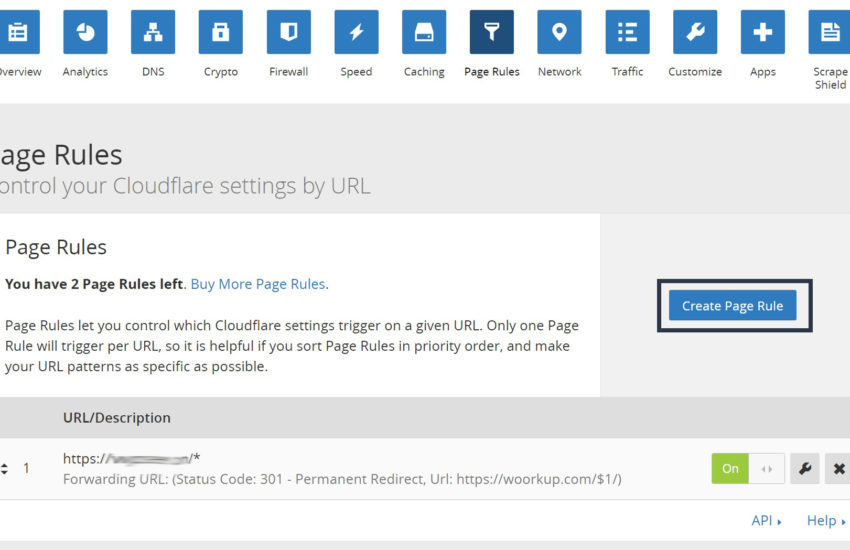
Task: Edit rule using the wrench button
Action: coord(804,468)
